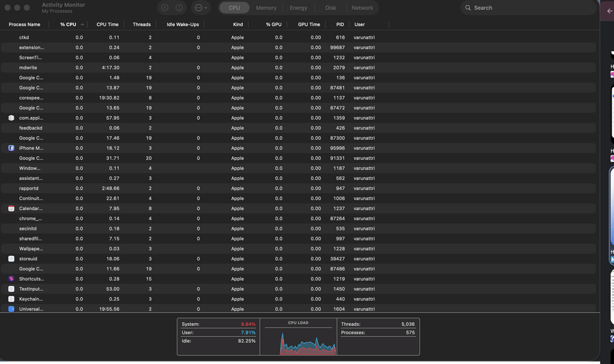Screen dimensions: 614x364
Task: Click CPU Time 19:55.56 cell
Action: coord(109,309)
